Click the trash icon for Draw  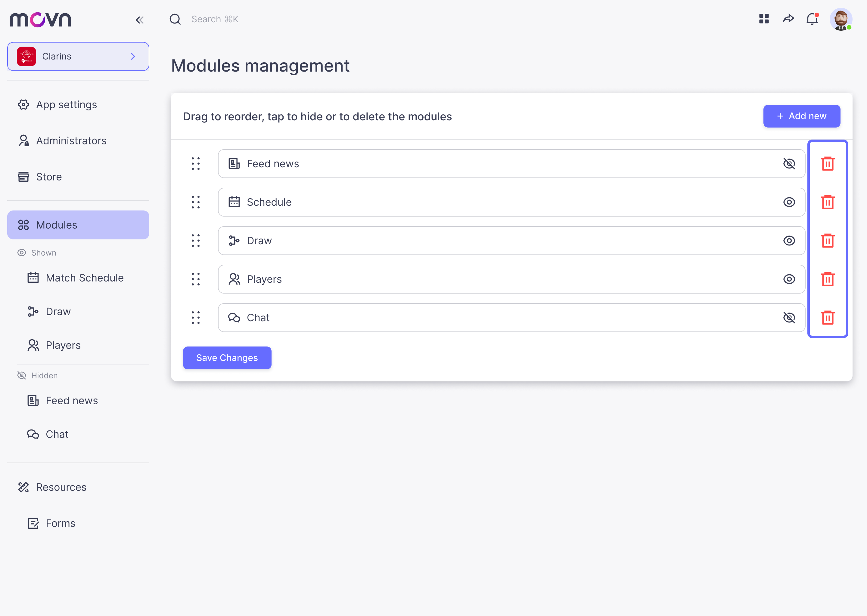pyautogui.click(x=828, y=241)
